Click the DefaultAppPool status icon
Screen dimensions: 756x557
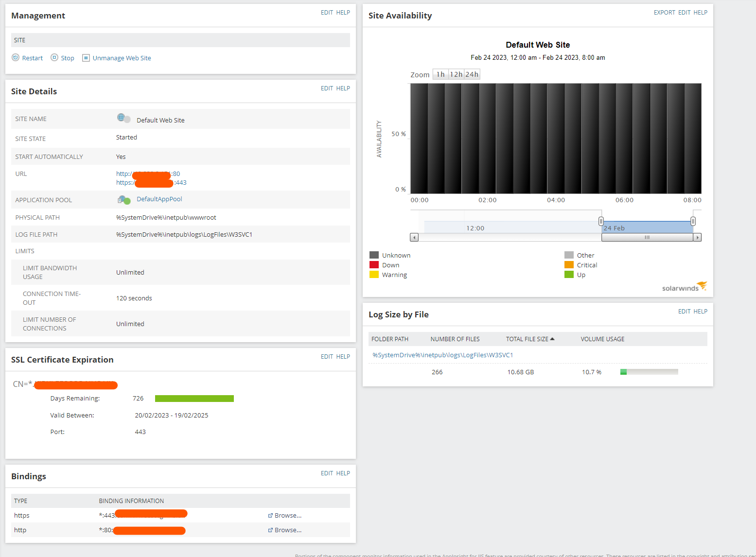click(124, 199)
